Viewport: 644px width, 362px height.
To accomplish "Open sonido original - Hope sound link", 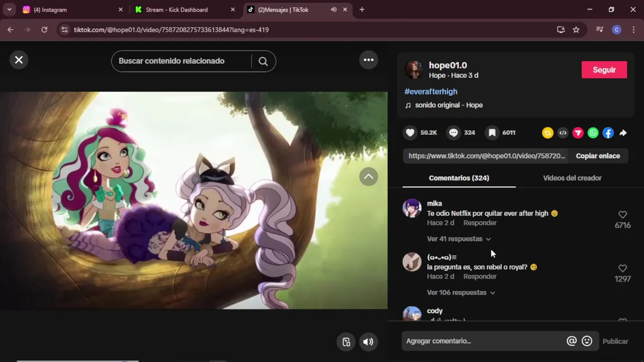I will pyautogui.click(x=449, y=105).
